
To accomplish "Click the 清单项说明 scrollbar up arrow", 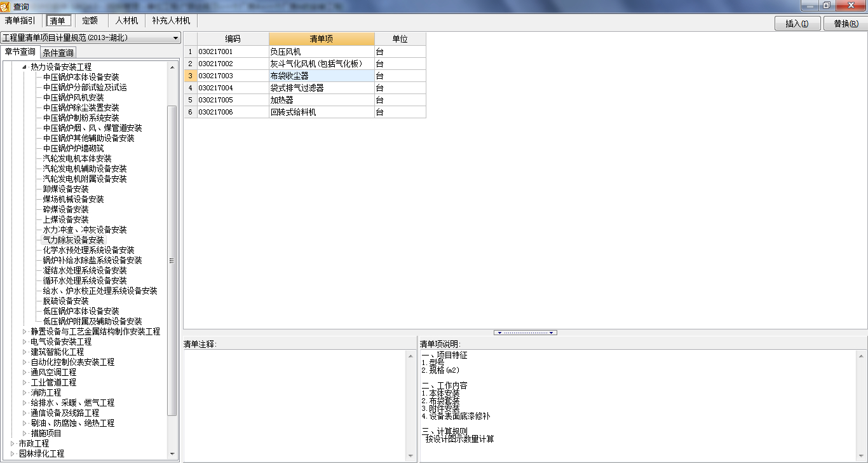I will click(x=862, y=355).
